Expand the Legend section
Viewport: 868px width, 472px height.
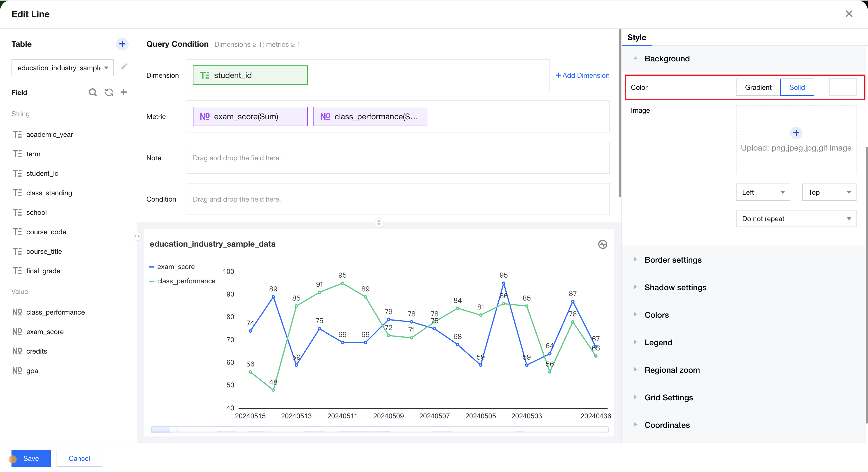(x=635, y=342)
